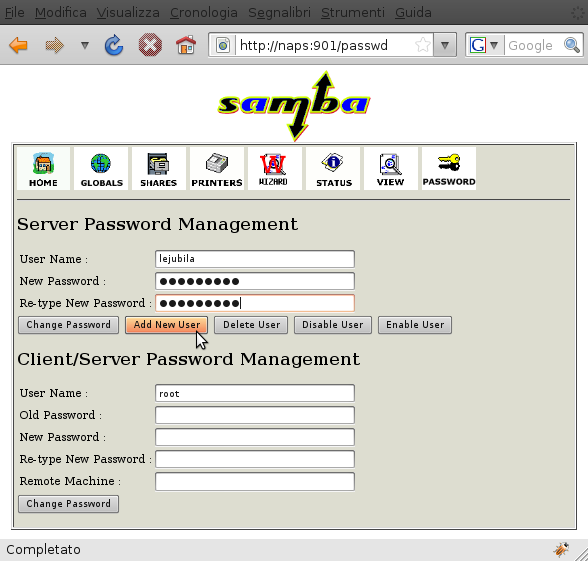
Task: Click the Client/Server Password Management heading
Action: pyautogui.click(x=188, y=359)
